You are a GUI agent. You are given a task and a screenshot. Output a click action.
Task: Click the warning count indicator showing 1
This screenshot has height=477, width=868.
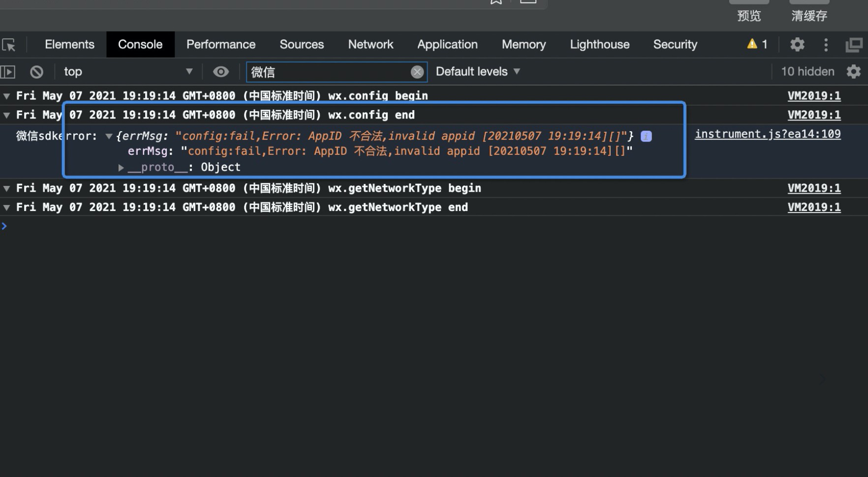coord(757,44)
